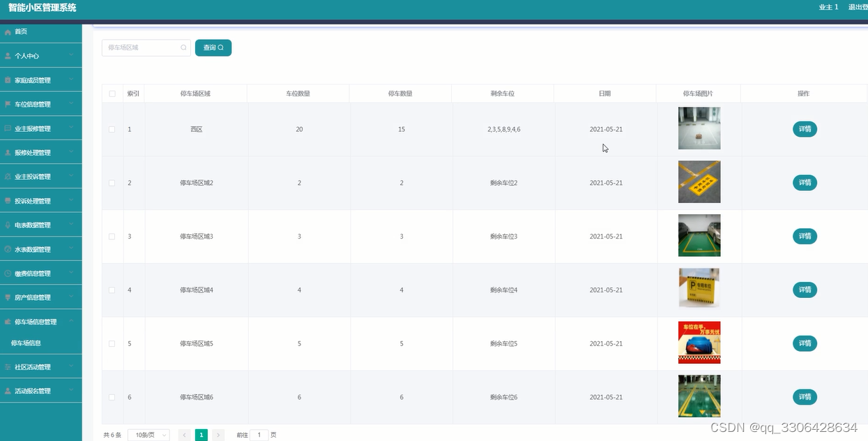Open the 停车场信息 submenu item
868x441 pixels.
28,343
